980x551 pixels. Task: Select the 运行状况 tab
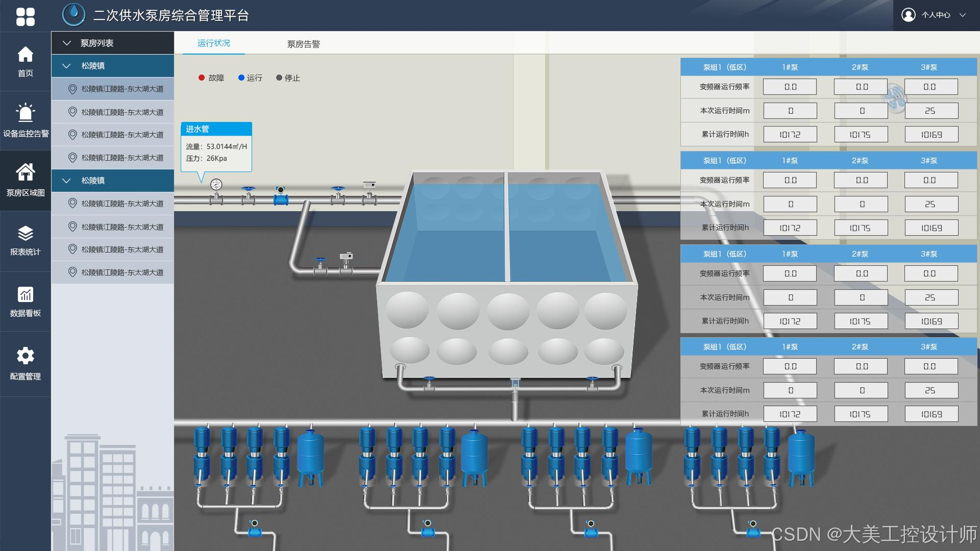213,43
